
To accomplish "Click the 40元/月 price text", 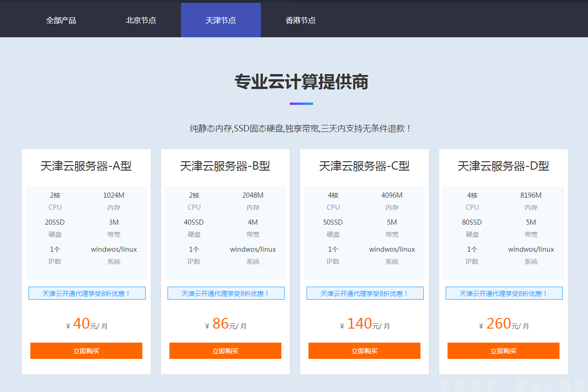I will point(87,324).
